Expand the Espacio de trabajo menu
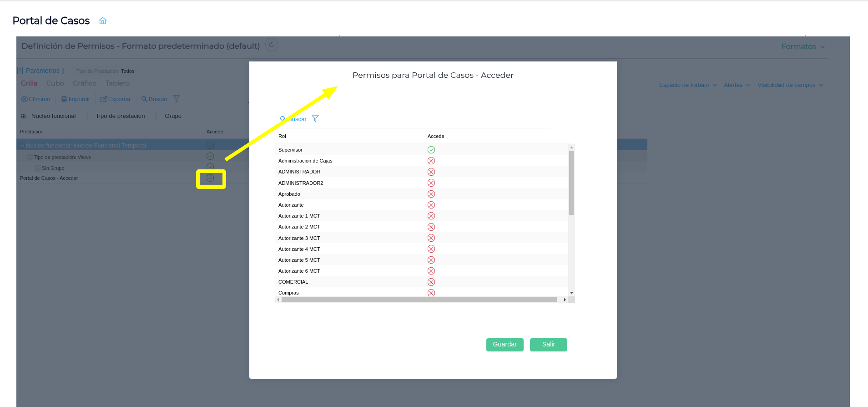This screenshot has height=407, width=868. coord(688,85)
